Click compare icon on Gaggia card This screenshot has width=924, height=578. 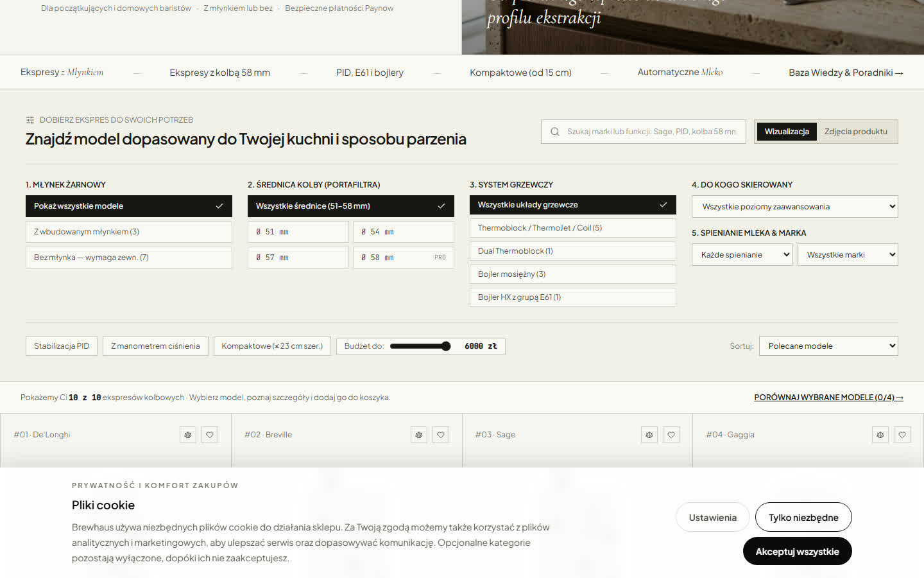880,435
